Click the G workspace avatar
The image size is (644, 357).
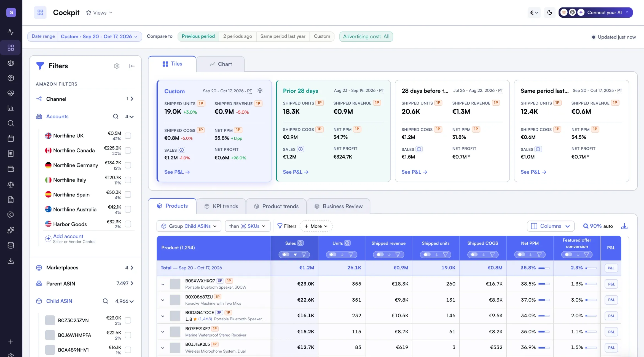coord(11,12)
